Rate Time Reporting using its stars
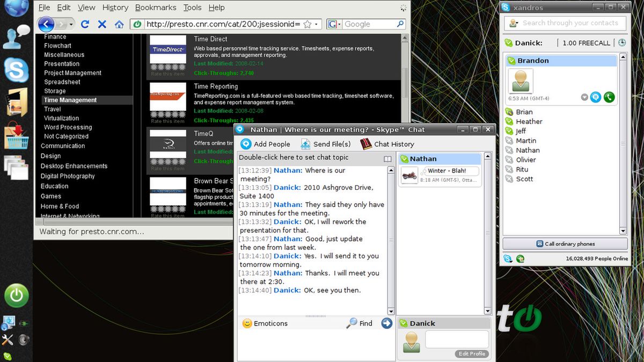The image size is (644, 362). point(167,114)
